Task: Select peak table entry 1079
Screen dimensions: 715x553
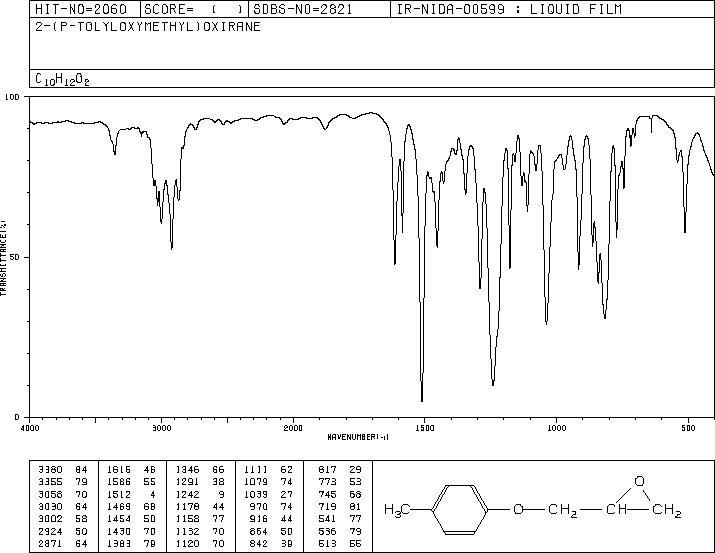Action: (256, 481)
